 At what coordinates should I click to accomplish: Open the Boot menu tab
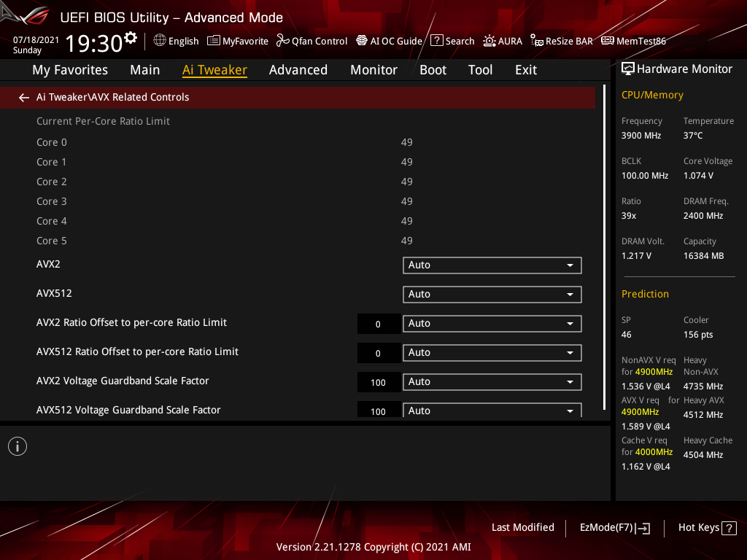(x=433, y=70)
